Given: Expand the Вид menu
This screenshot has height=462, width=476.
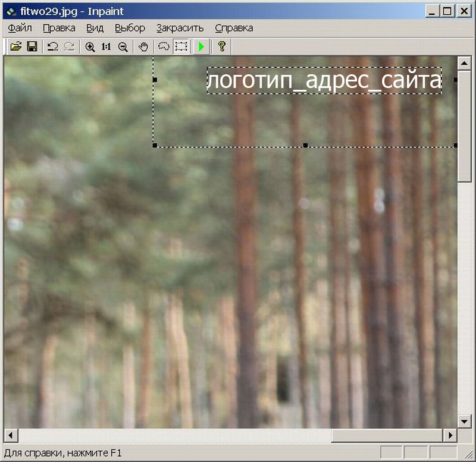Looking at the screenshot, I should 95,28.
